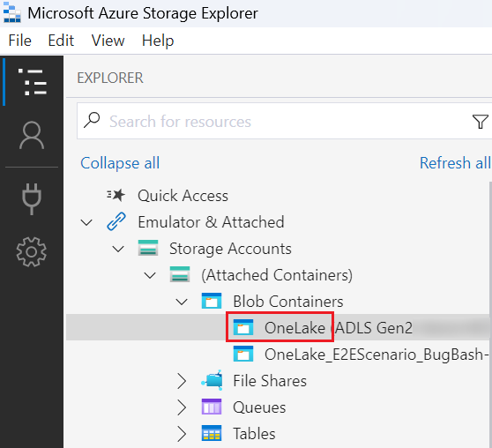The width and height of the screenshot is (492, 448).
Task: Collapse the Blob Containers node
Action: [x=182, y=302]
